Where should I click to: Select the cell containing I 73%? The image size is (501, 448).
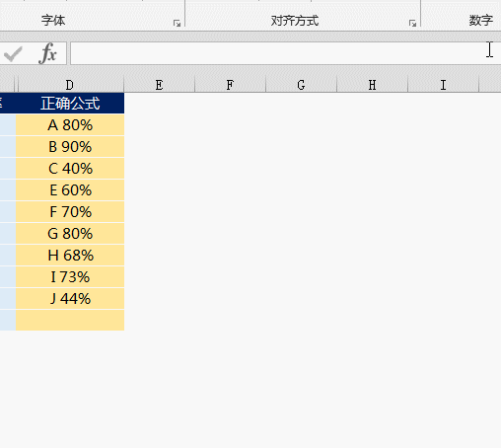pos(70,277)
